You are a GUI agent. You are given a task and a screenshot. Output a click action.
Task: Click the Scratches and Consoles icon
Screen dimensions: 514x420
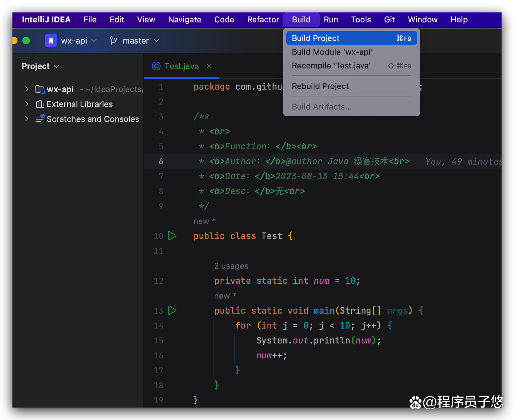[x=40, y=119]
